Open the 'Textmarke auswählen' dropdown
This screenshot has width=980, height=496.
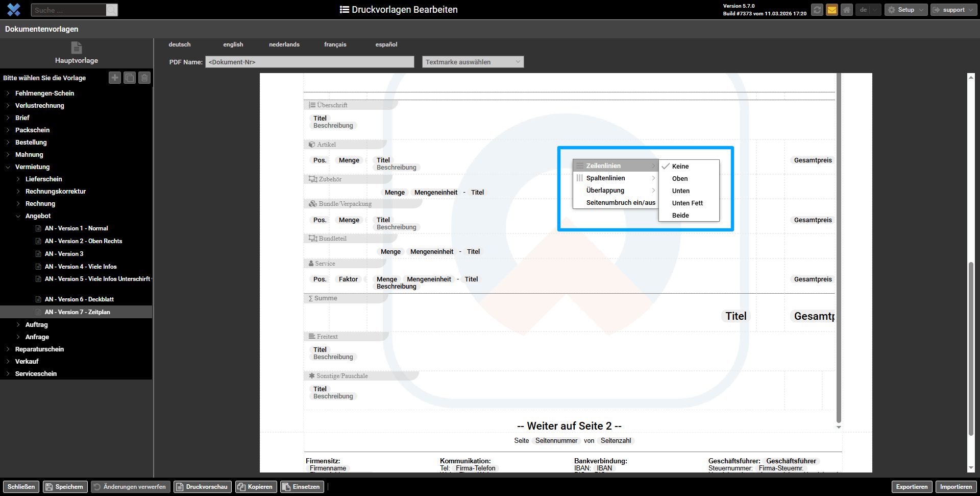pyautogui.click(x=473, y=62)
